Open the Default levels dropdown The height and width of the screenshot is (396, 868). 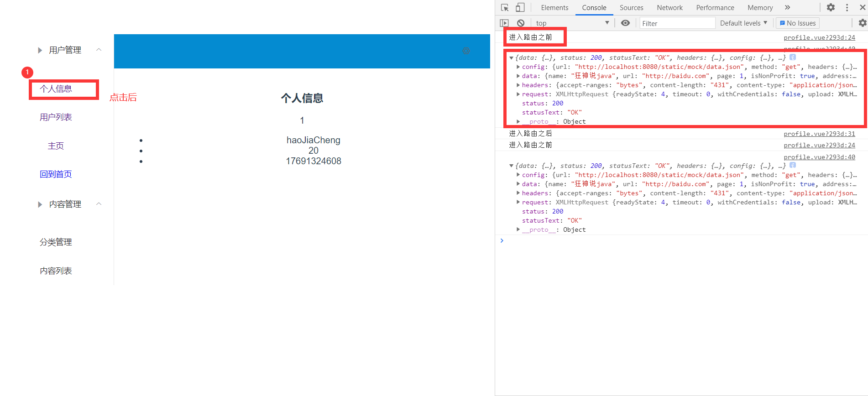pyautogui.click(x=743, y=23)
